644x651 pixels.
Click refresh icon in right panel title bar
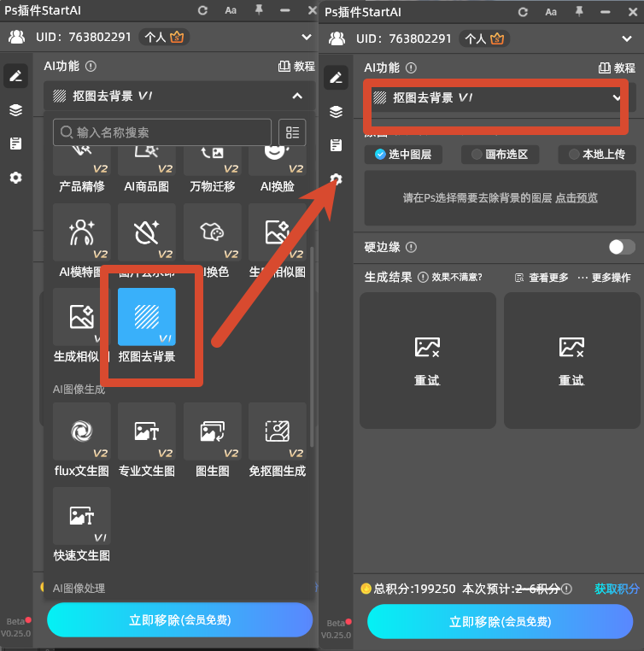coord(523,12)
